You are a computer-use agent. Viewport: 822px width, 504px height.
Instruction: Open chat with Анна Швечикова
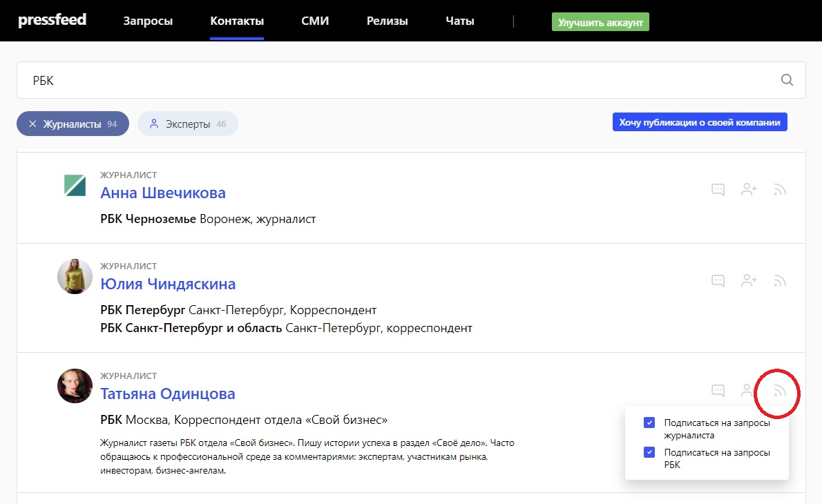[x=718, y=190]
